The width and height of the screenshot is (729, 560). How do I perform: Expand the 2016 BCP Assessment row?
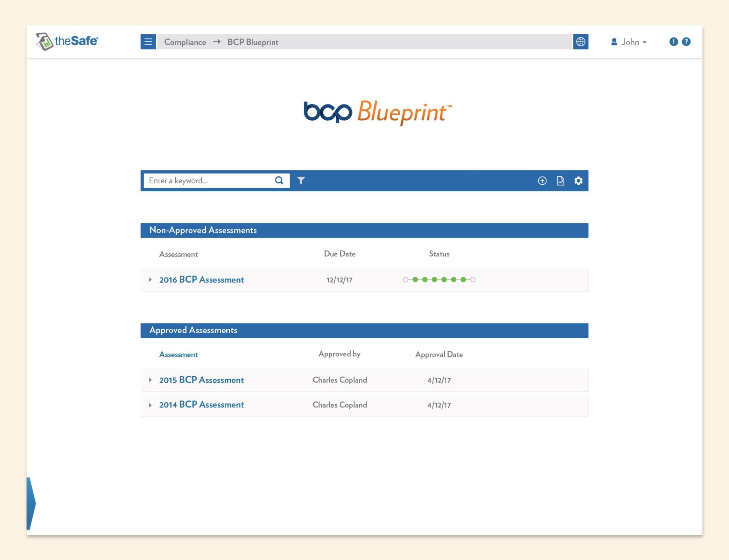click(x=150, y=280)
